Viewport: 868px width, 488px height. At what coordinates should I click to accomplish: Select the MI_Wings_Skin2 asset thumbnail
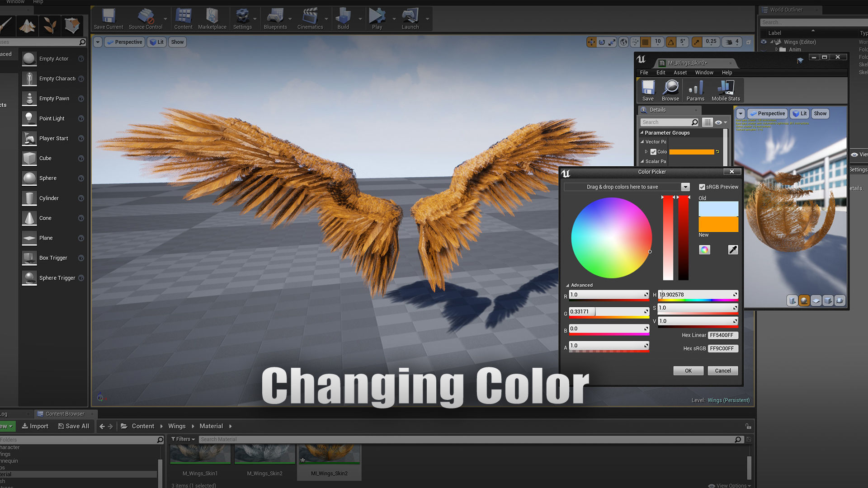(x=329, y=455)
